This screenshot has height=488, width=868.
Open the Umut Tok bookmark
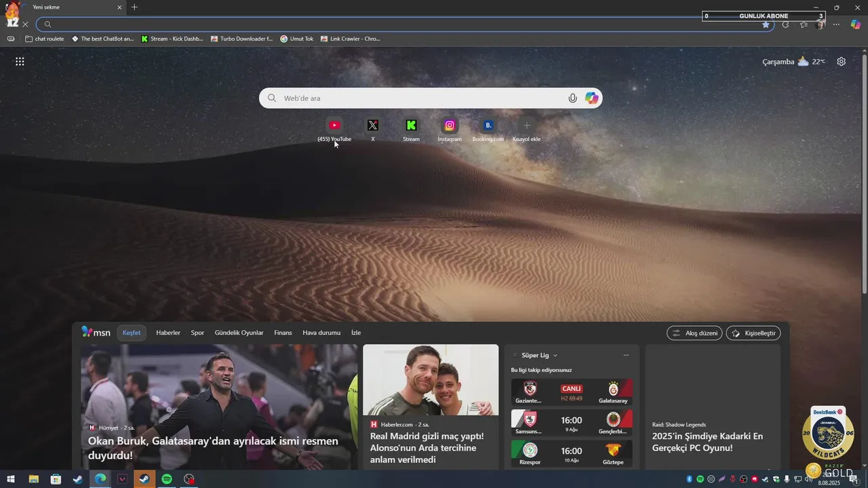pyautogui.click(x=297, y=39)
